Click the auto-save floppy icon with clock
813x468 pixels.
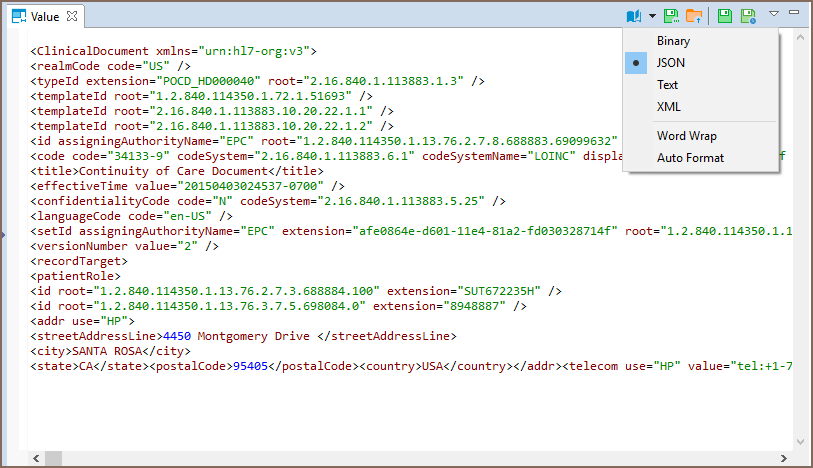[x=747, y=16]
